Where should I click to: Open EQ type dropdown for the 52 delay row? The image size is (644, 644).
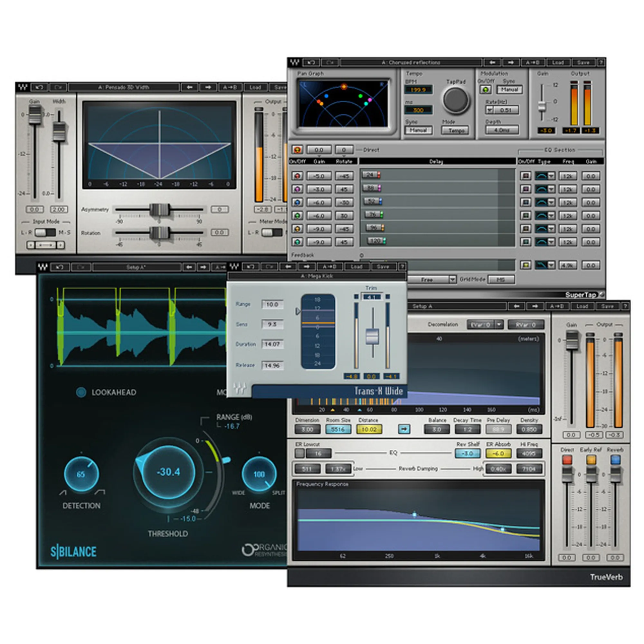pyautogui.click(x=551, y=202)
